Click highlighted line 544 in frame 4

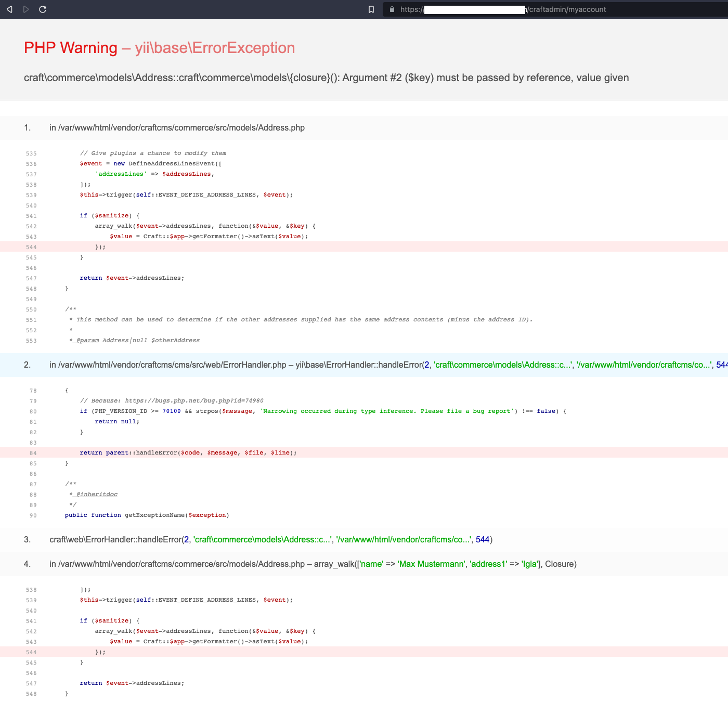(364, 652)
